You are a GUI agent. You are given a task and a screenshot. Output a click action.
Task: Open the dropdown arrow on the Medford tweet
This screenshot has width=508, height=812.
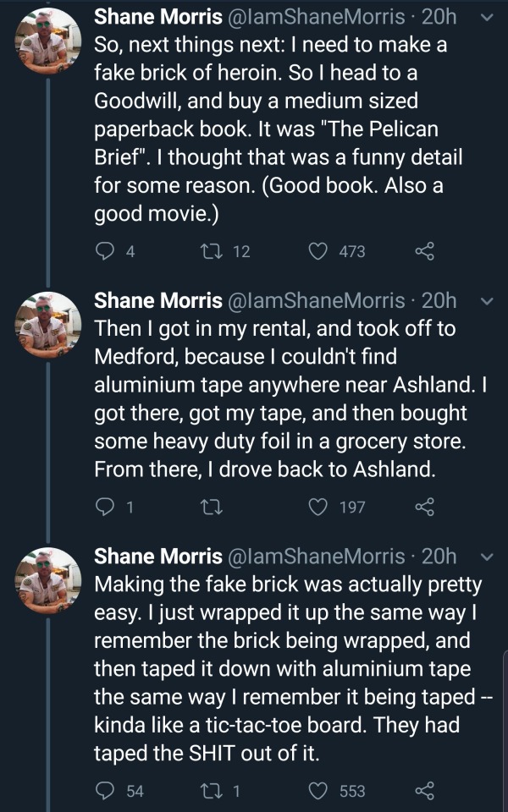486,300
